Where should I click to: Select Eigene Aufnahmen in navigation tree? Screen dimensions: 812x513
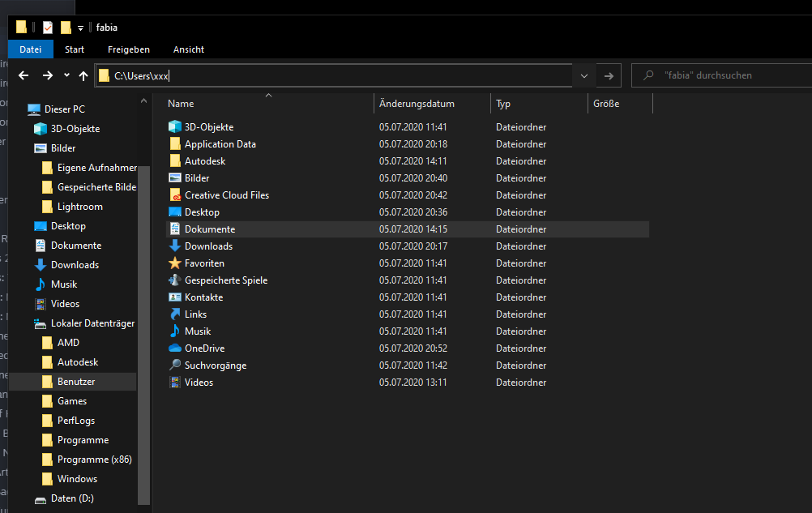click(x=96, y=168)
